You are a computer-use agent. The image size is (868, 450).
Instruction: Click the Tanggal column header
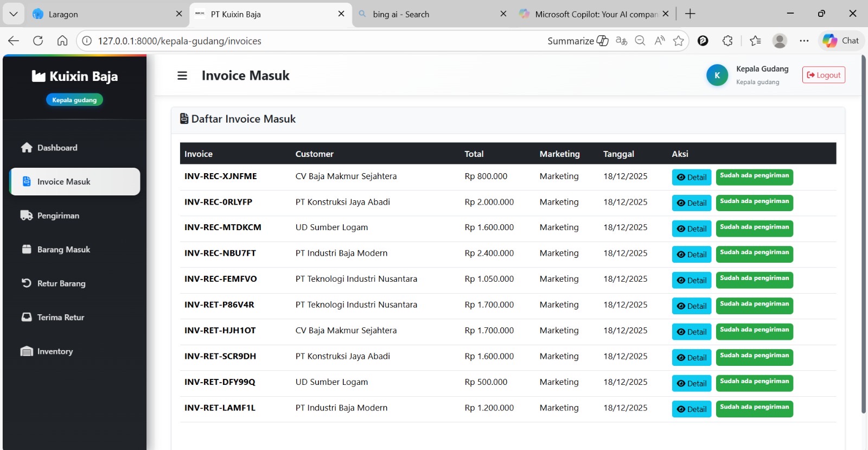pos(618,154)
